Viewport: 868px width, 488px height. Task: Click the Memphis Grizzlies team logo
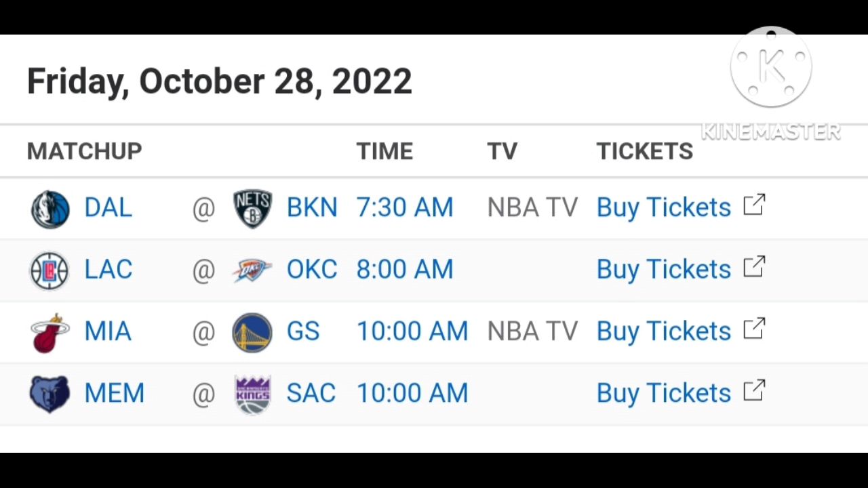pyautogui.click(x=50, y=394)
